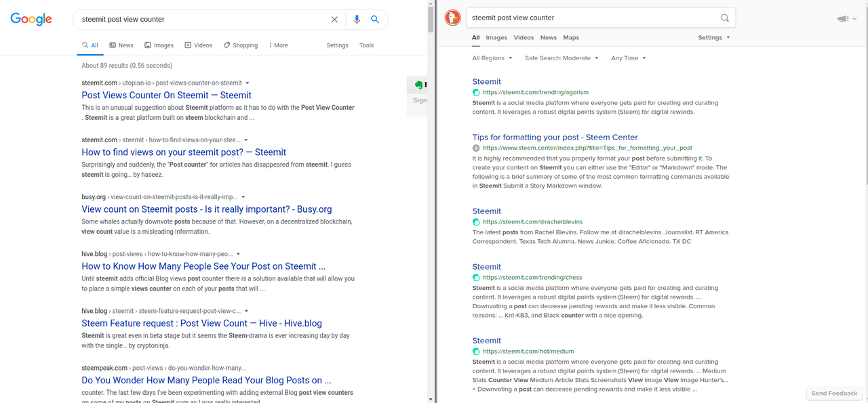Open Google More menu
Viewport: 868px width, 403px height.
278,45
